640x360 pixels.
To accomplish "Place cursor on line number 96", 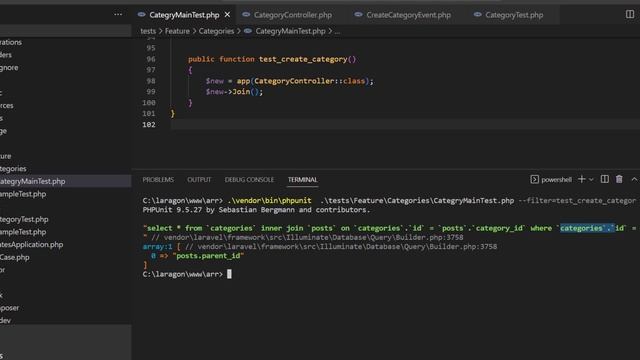I will coord(151,59).
